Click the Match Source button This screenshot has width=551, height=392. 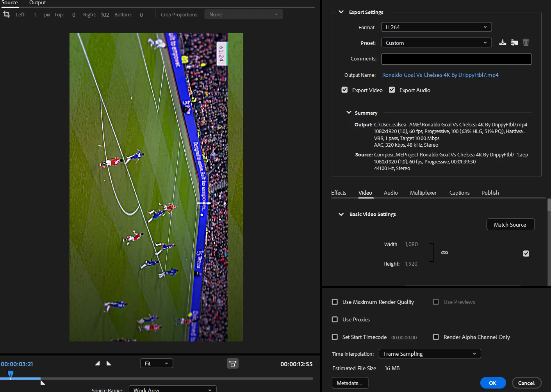(x=510, y=225)
